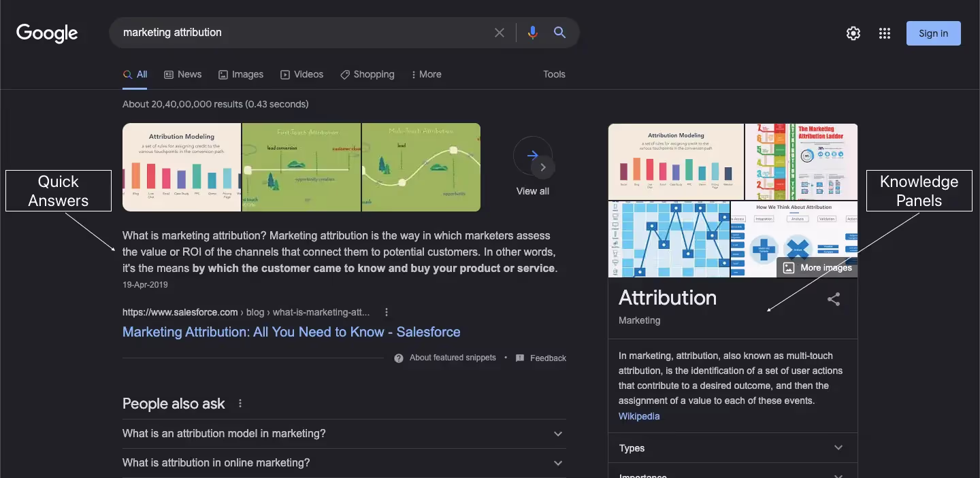Share the Attribution knowledge panel
Image resolution: width=980 pixels, height=478 pixels.
834,299
